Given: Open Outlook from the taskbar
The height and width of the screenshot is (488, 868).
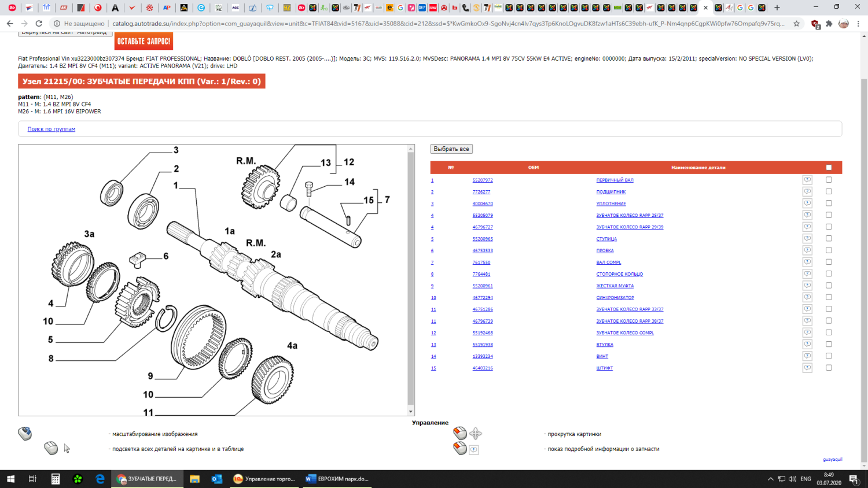Looking at the screenshot, I should 217,479.
